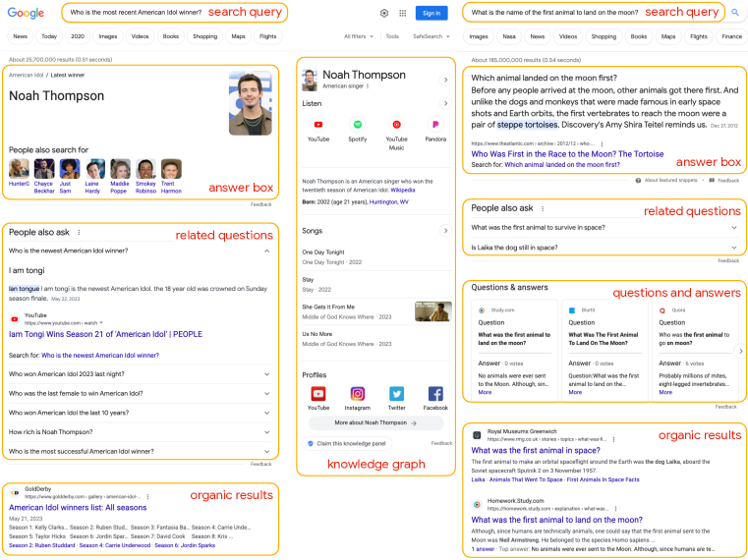Click More link under Quora answer card
Image resolution: width=748 pixels, height=560 pixels.
point(665,392)
